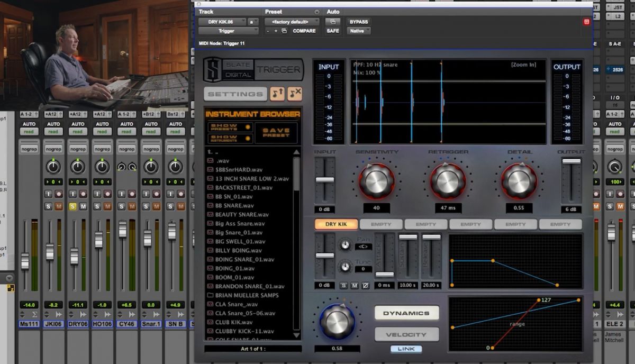Select the first EMPTY sample slot tab
Image resolution: width=635 pixels, height=364 pixels.
tap(381, 224)
